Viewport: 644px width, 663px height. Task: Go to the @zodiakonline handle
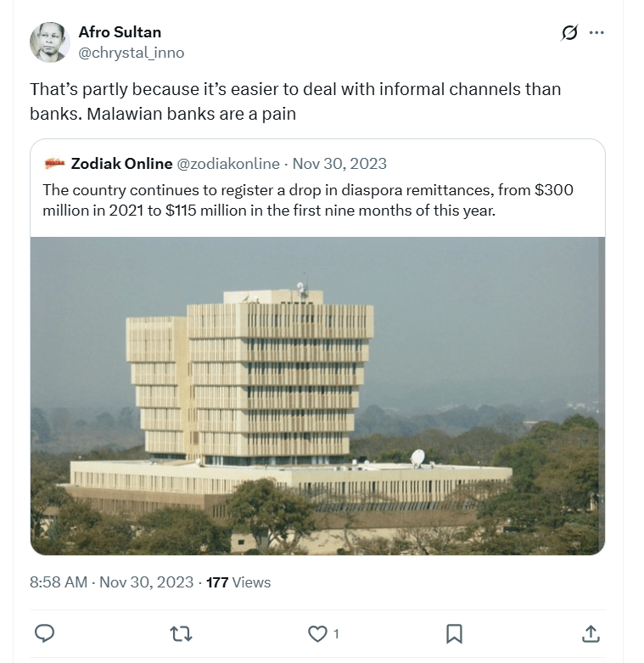pyautogui.click(x=227, y=163)
